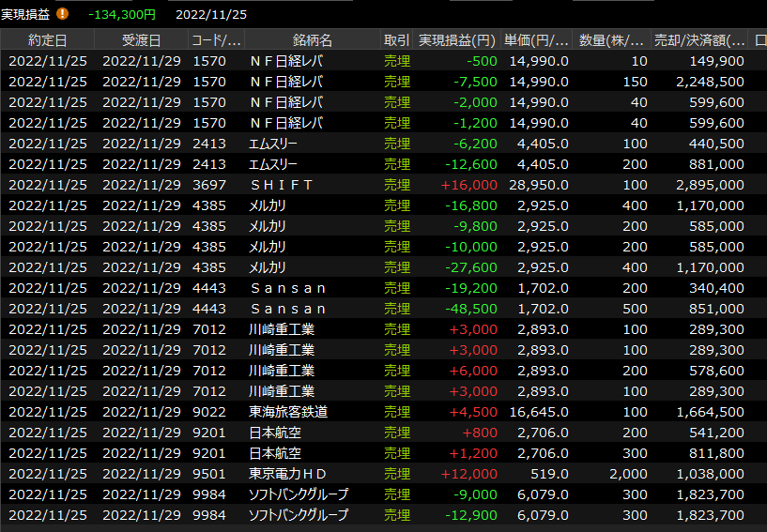Sort by the 約定日 column header
This screenshot has width=767, height=532.
(x=47, y=40)
